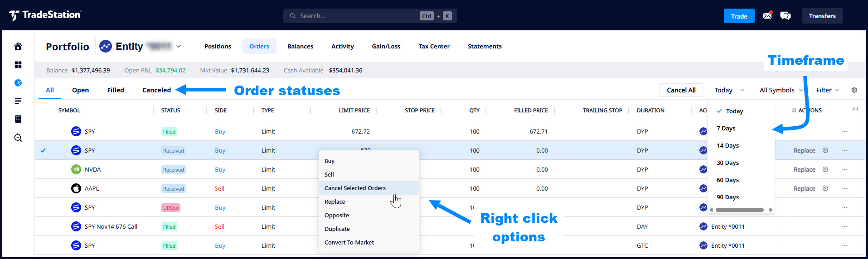868x259 pixels.
Task: Click the cancel circle icon on NVDA order
Action: [825, 169]
